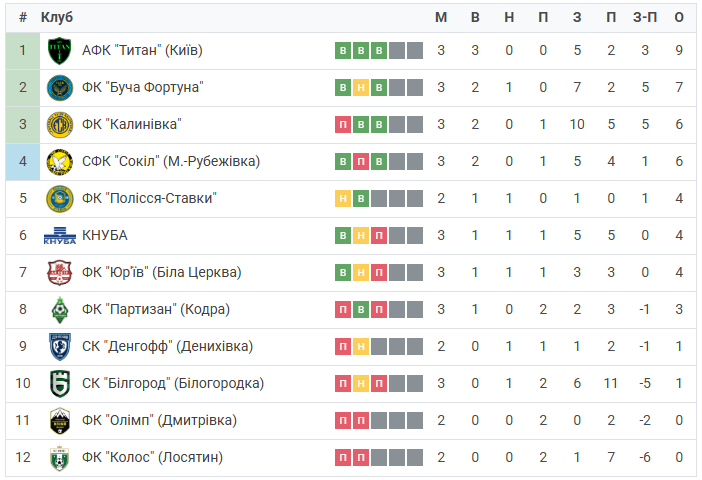
Task: Click the КНУБА logo
Action: (x=60, y=236)
